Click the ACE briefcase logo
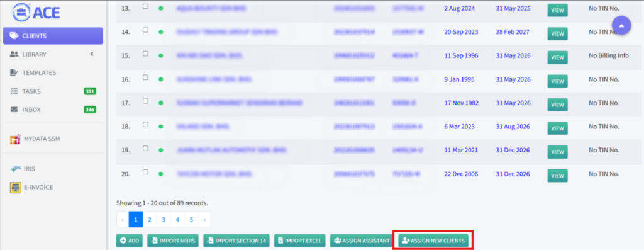 (x=20, y=13)
